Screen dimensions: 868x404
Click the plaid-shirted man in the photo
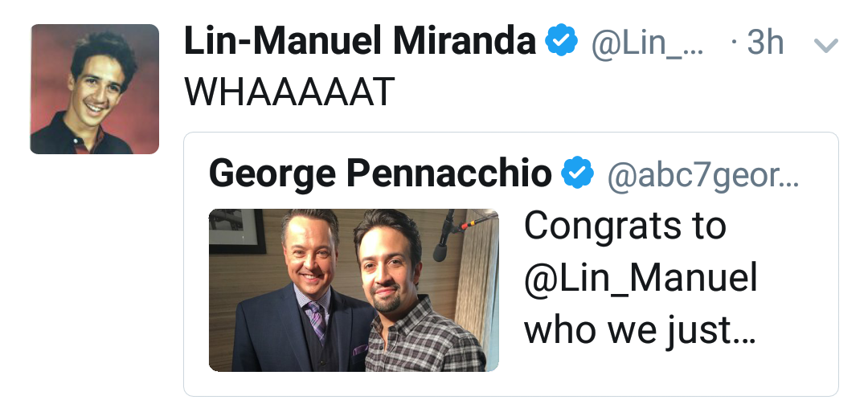point(410,305)
